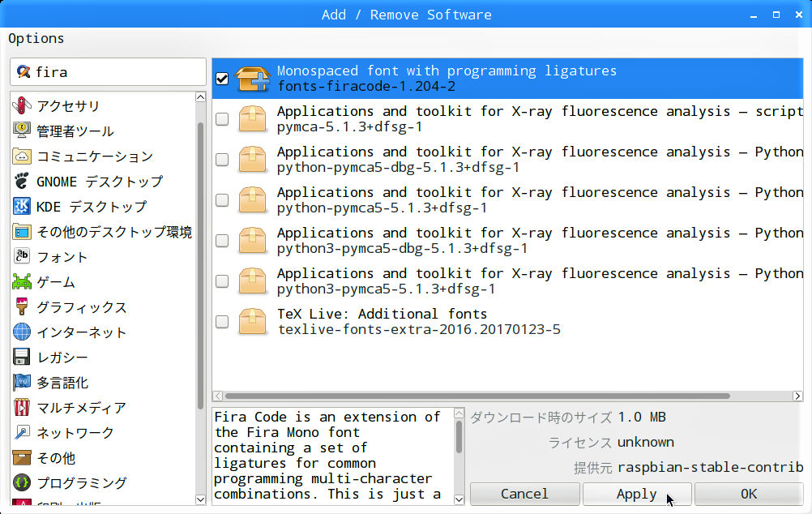The height and width of the screenshot is (514, 812).
Task: Select the ゲーム invader icon
Action: [22, 282]
